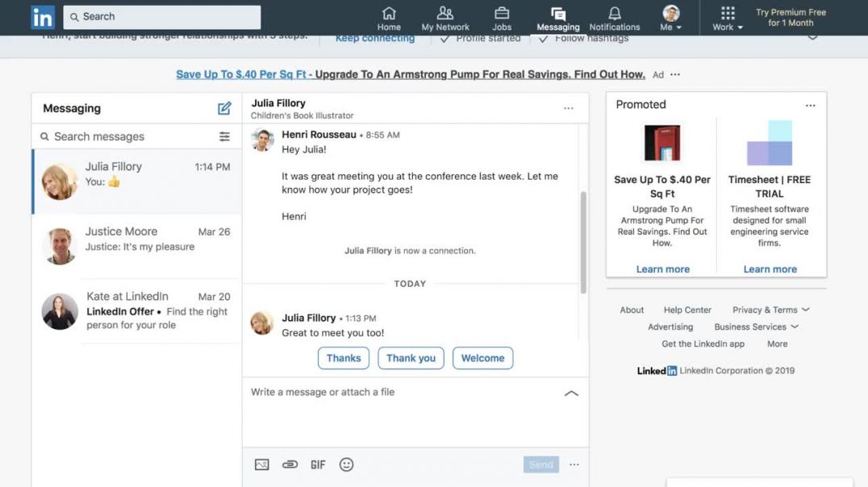Open Promoted panel options dots
The image size is (868, 487).
811,105
